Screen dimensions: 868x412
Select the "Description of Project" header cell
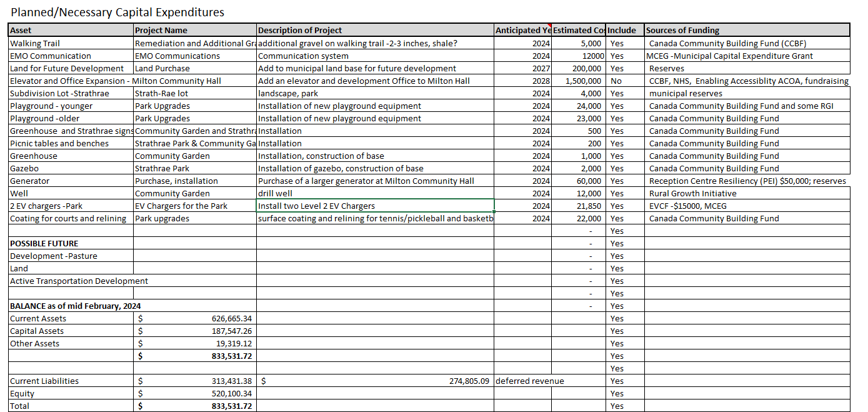pos(375,30)
